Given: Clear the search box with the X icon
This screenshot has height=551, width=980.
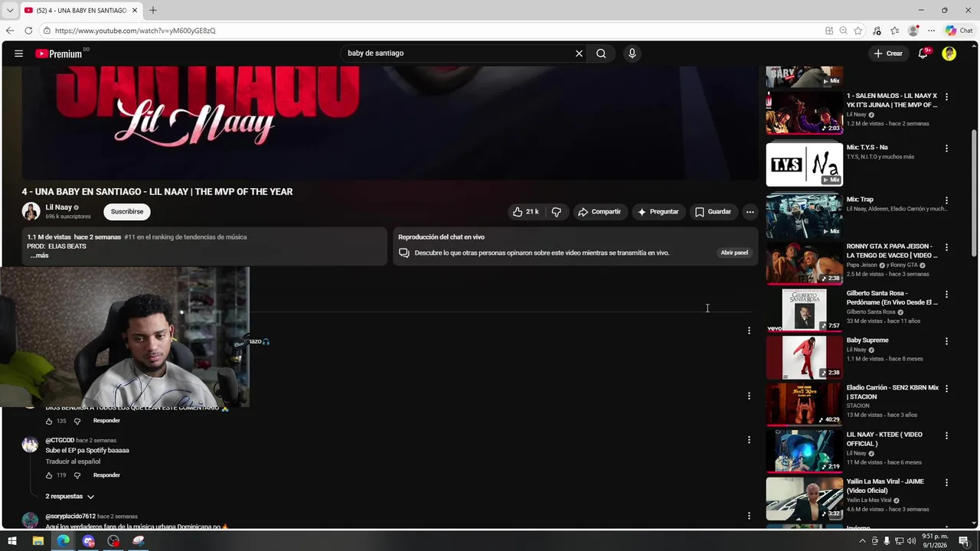Looking at the screenshot, I should [579, 54].
